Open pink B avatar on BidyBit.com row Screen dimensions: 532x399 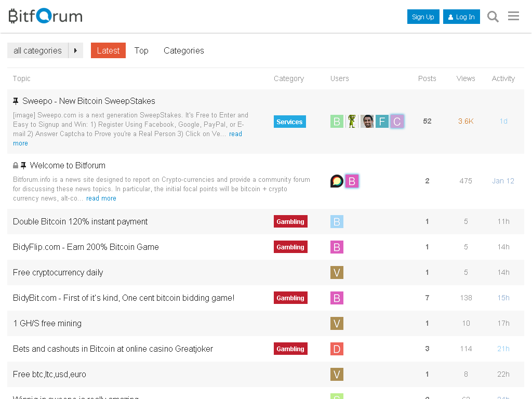tap(337, 298)
